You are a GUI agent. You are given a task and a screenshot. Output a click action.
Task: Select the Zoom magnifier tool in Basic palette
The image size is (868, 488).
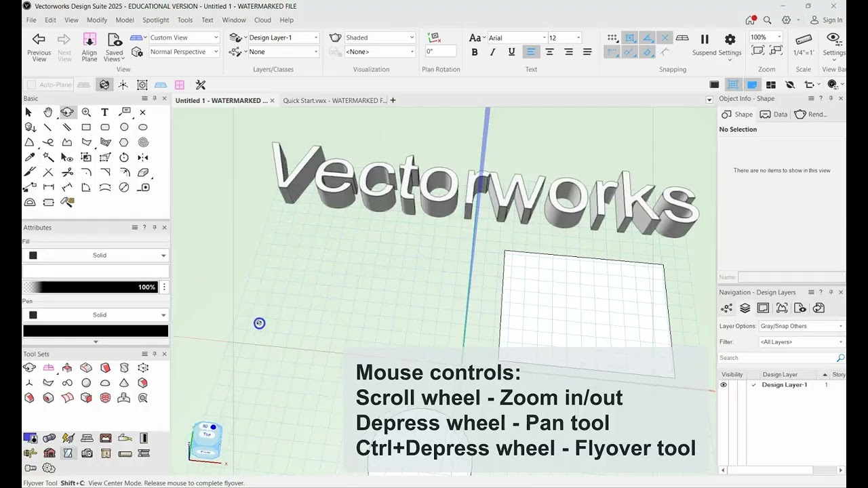pyautogui.click(x=86, y=113)
